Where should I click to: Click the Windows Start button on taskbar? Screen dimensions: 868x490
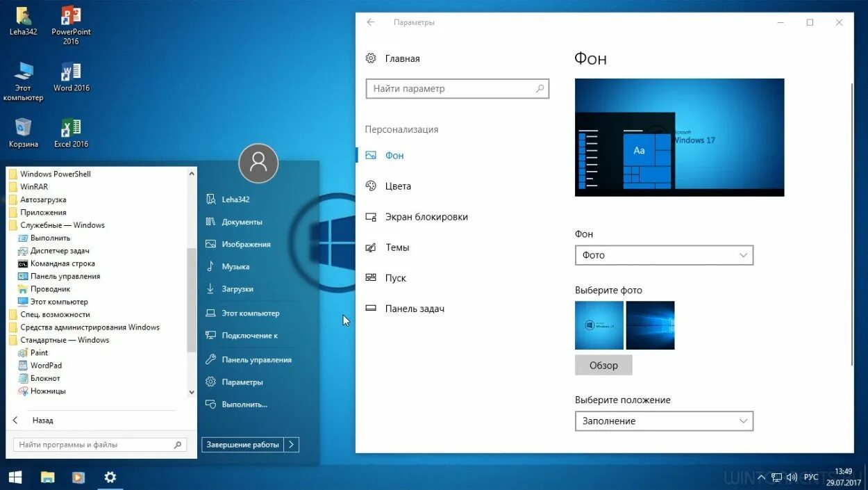15,477
